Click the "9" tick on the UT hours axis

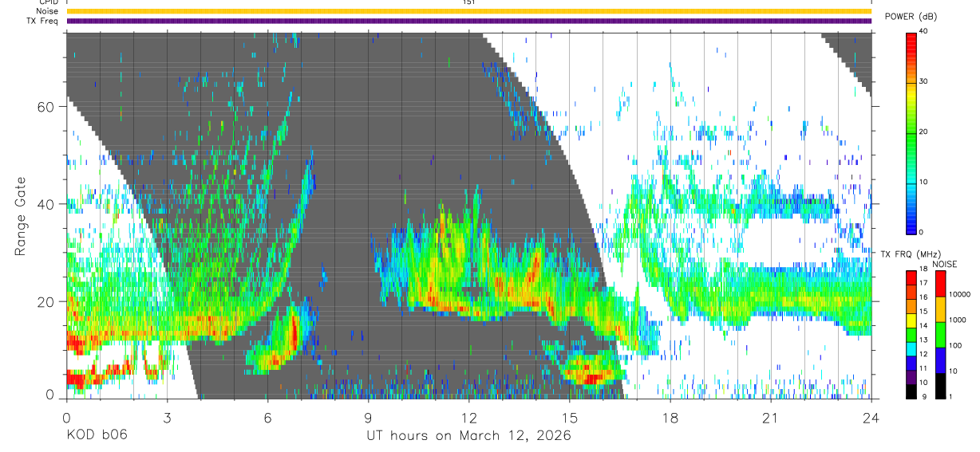tap(369, 417)
